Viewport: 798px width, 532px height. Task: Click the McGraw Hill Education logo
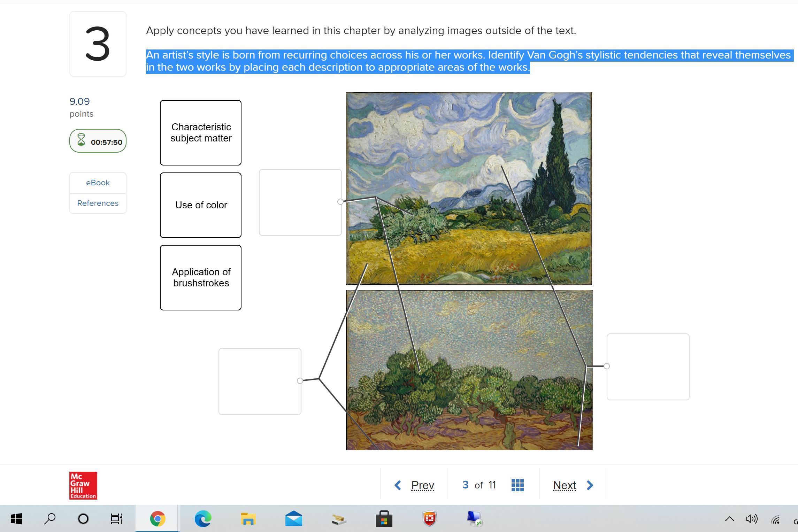pyautogui.click(x=83, y=485)
